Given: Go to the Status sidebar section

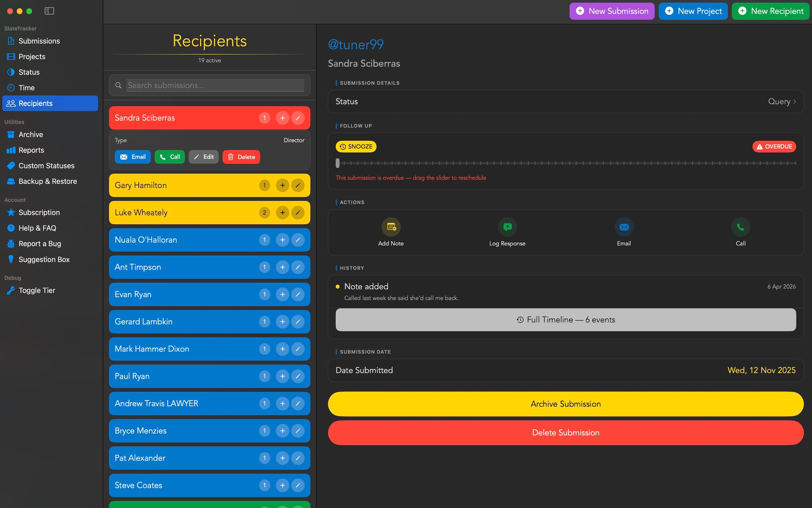Looking at the screenshot, I should click(x=50, y=72).
